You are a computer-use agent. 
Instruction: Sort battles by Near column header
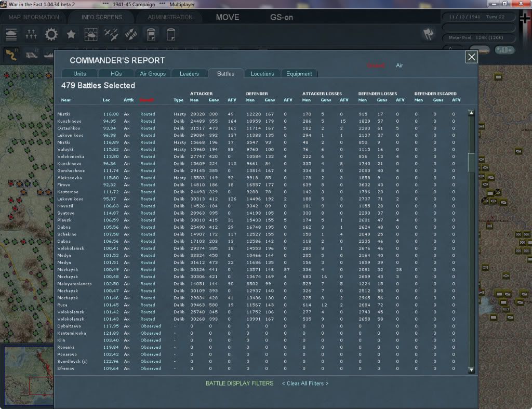(x=66, y=100)
